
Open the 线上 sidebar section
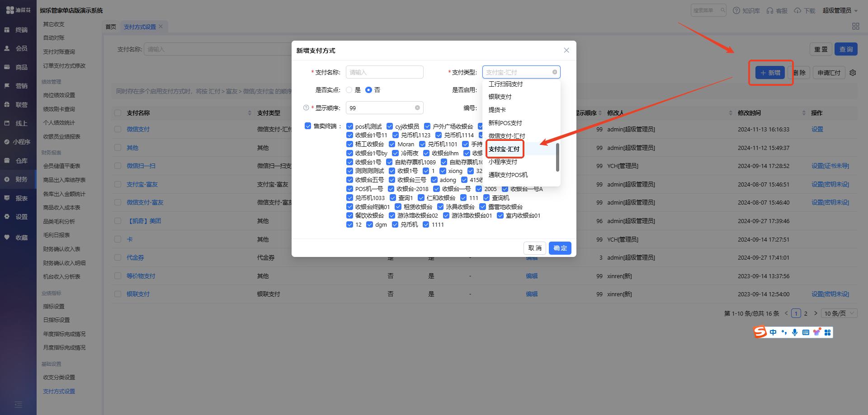click(x=16, y=123)
